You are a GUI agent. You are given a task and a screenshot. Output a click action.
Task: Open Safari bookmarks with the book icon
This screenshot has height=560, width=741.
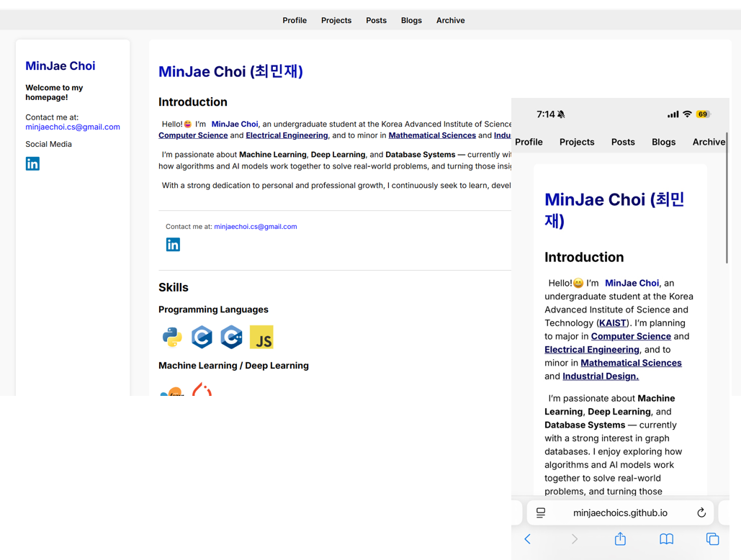[666, 538]
